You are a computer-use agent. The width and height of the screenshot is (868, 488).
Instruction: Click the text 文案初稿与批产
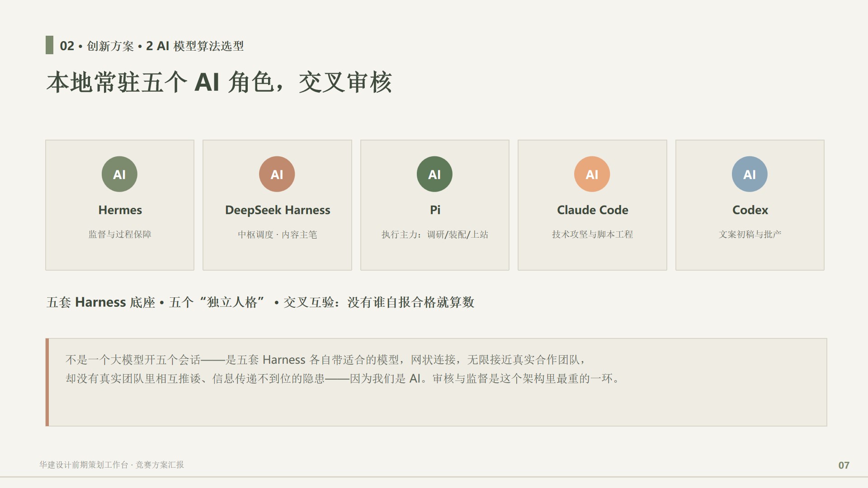point(750,235)
